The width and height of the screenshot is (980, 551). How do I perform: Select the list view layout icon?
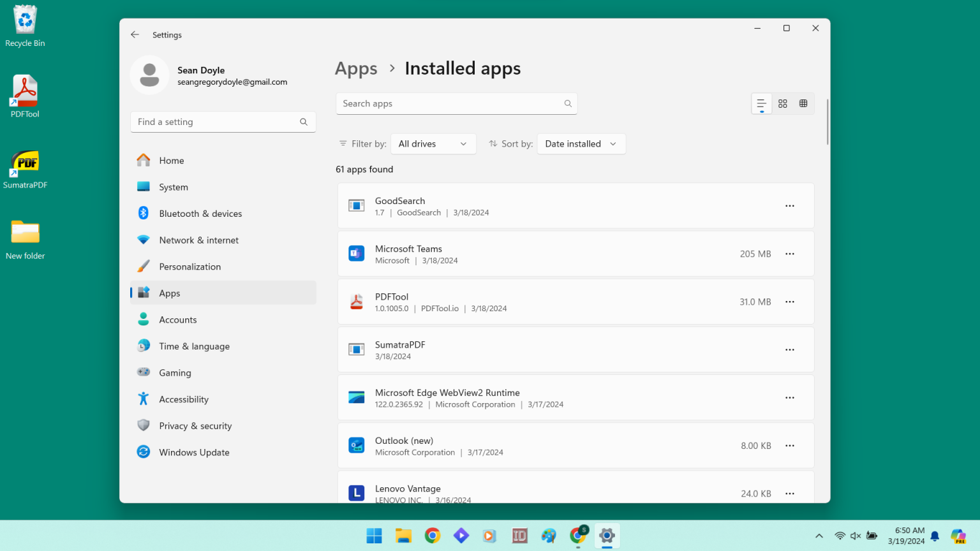(761, 103)
